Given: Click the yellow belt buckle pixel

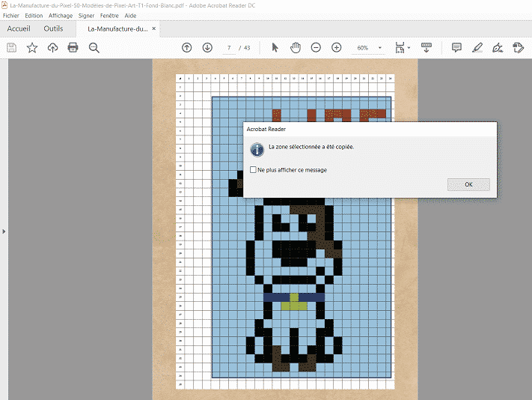Looking at the screenshot, I should [294, 302].
